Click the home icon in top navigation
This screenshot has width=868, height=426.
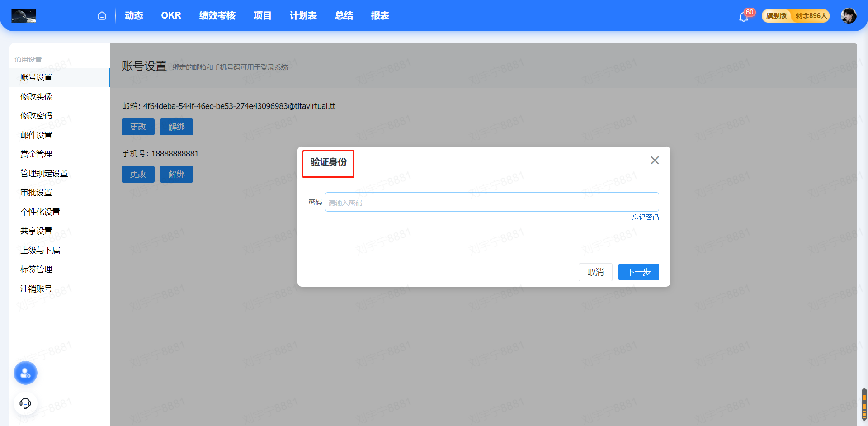click(102, 16)
